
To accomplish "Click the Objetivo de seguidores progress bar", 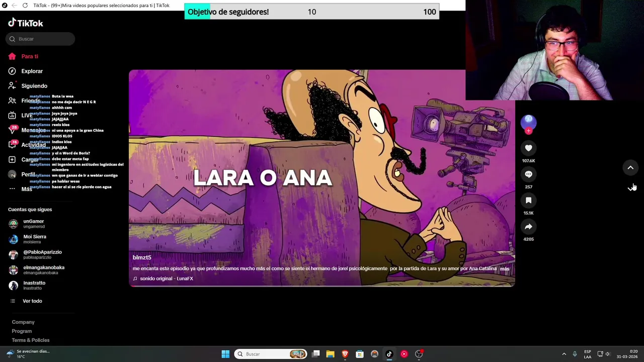I will pyautogui.click(x=312, y=12).
